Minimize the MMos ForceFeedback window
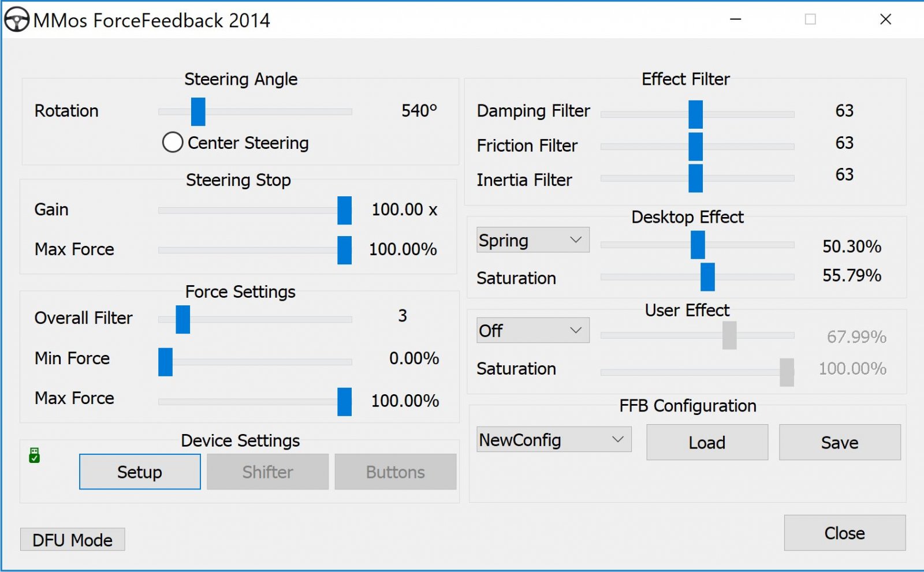 click(x=735, y=19)
